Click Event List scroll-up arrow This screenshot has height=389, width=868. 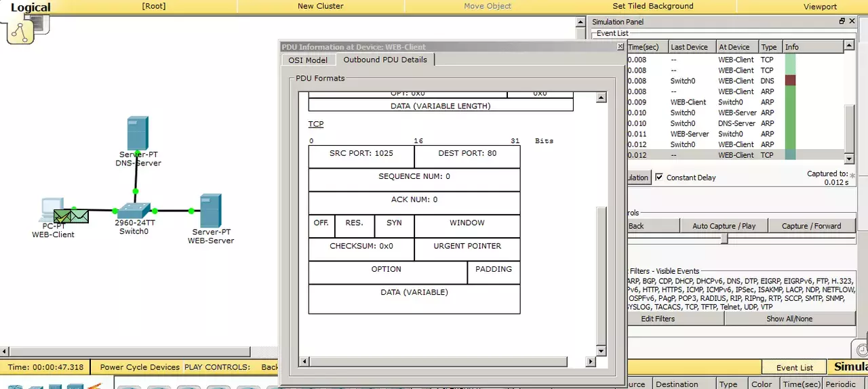click(849, 46)
